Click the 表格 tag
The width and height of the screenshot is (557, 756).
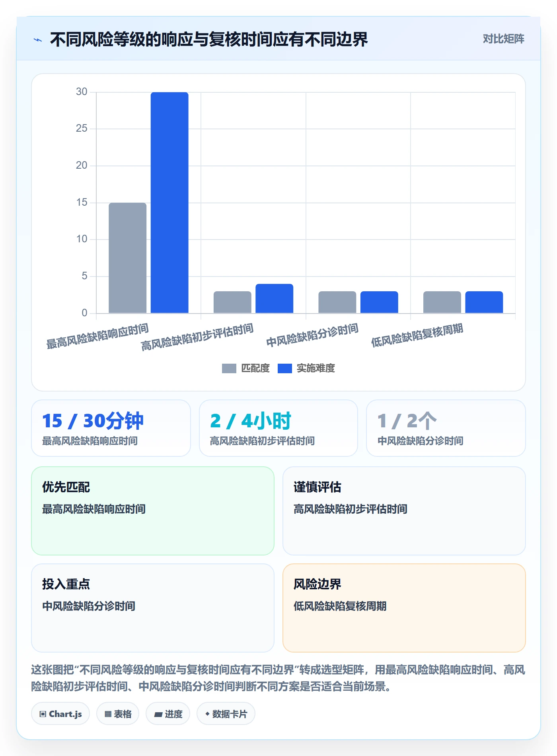pyautogui.click(x=118, y=714)
